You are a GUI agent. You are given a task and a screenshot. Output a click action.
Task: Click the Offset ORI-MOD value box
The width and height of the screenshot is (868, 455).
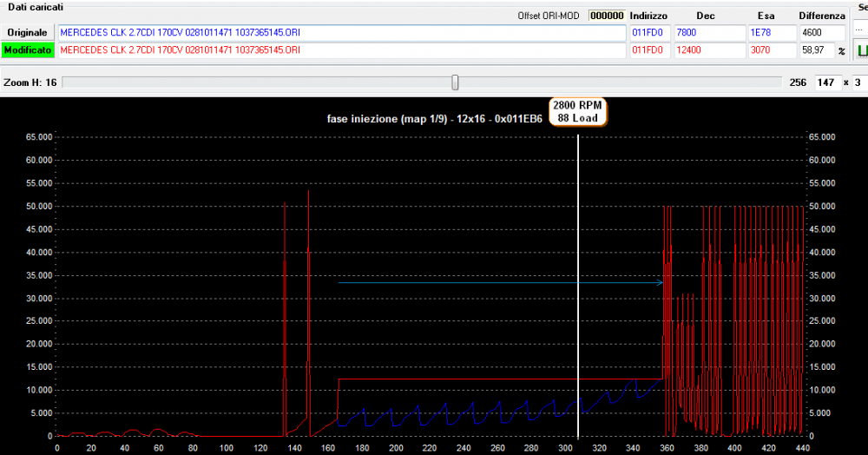606,16
